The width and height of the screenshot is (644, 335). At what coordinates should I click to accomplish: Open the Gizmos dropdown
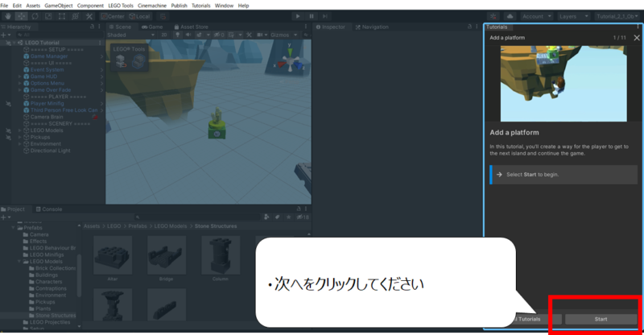click(284, 35)
